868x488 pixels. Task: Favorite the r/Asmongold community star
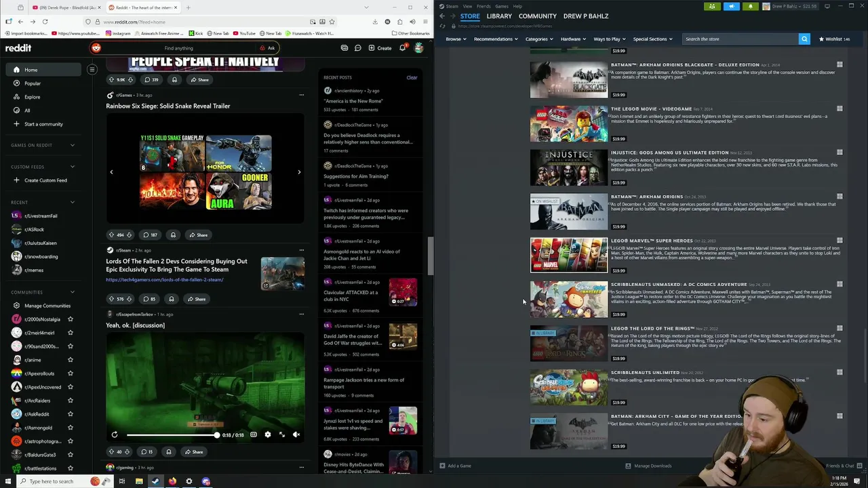(71, 428)
